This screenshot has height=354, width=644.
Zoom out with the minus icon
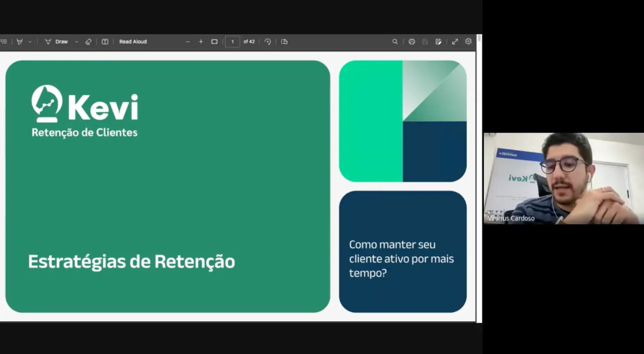pyautogui.click(x=188, y=42)
